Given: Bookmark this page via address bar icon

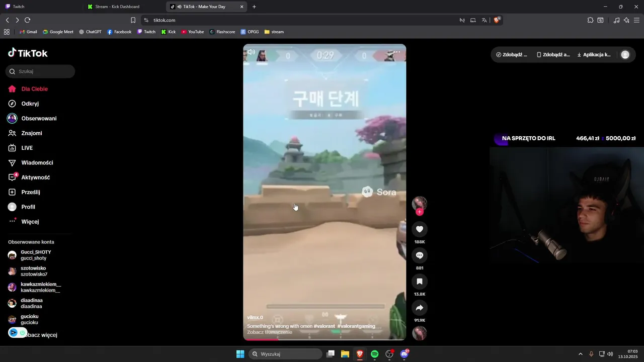Looking at the screenshot, I should (133, 20).
